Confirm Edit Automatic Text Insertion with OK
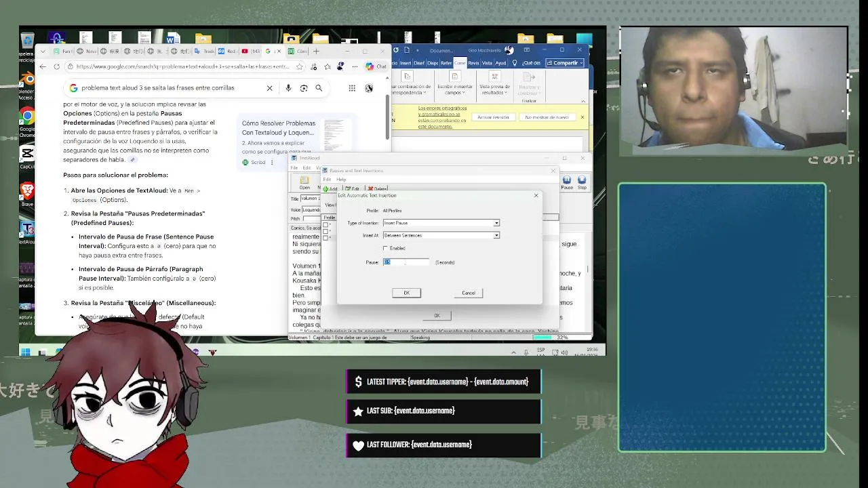This screenshot has width=868, height=488. [x=406, y=293]
